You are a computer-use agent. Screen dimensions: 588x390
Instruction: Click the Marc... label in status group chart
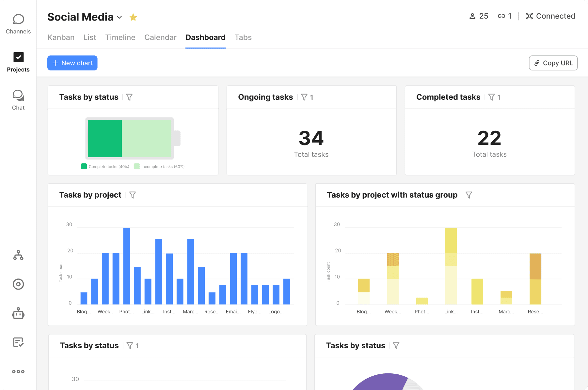[x=506, y=312]
